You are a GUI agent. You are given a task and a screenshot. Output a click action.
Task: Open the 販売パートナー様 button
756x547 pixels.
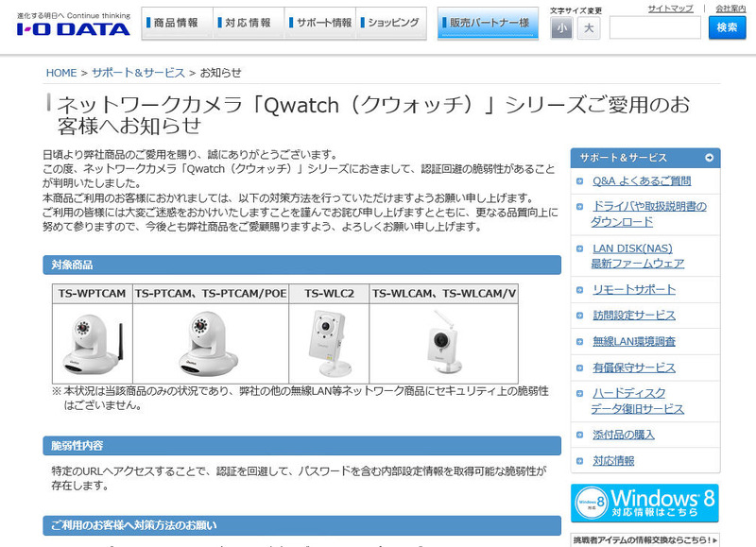click(x=485, y=24)
